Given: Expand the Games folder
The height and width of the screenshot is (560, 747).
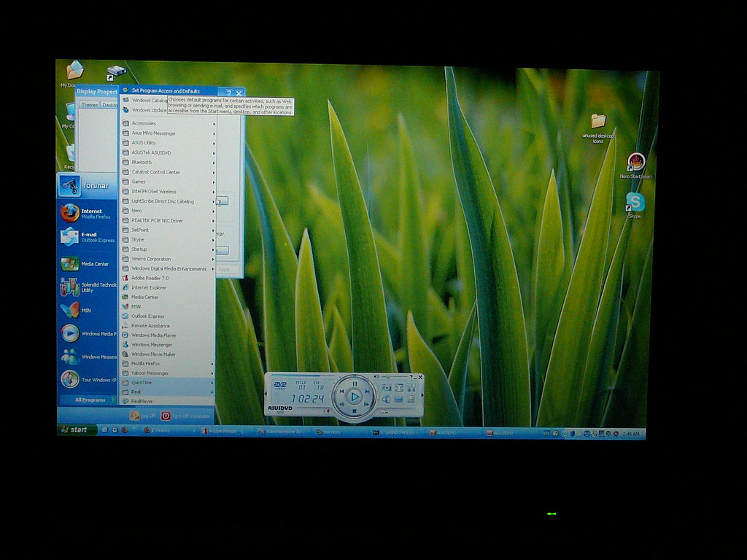Looking at the screenshot, I should [169, 182].
